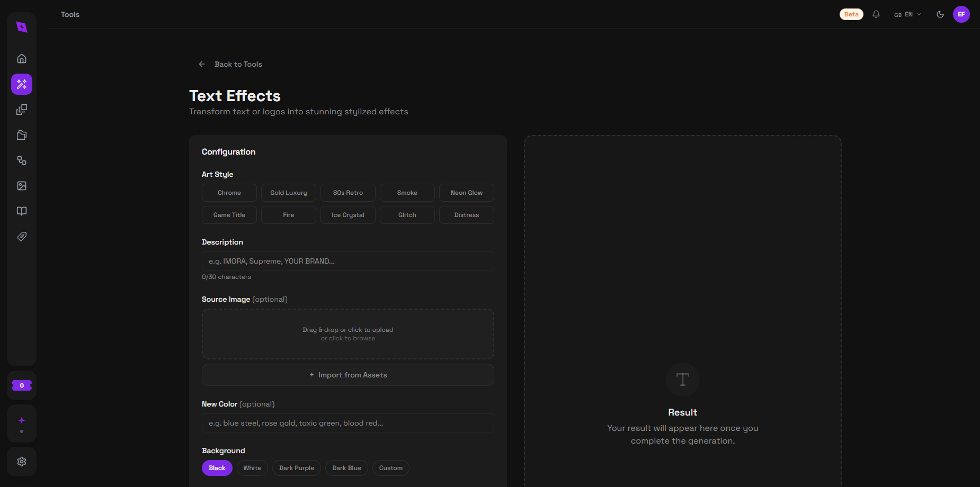Viewport: 980px width, 487px height.
Task: Click the purple credits ticket showing 0
Action: [22, 385]
